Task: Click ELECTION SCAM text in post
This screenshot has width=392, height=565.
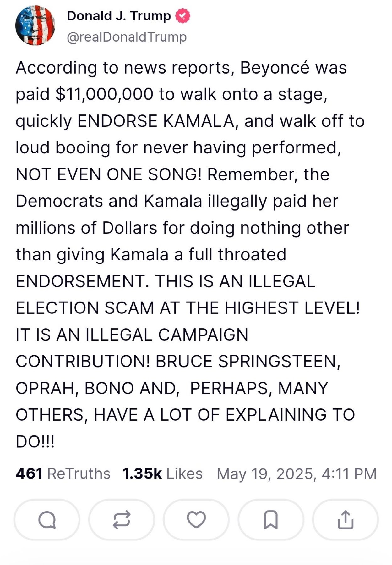Action: pyautogui.click(x=85, y=308)
